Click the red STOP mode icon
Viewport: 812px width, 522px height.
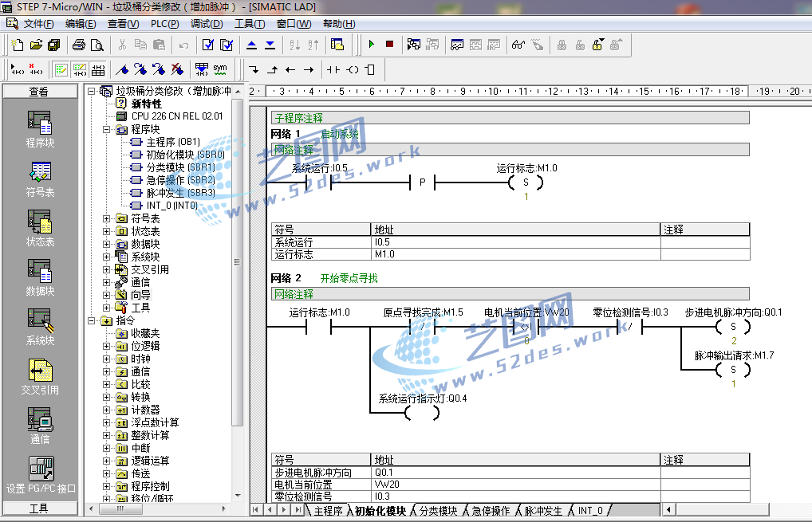[x=390, y=45]
